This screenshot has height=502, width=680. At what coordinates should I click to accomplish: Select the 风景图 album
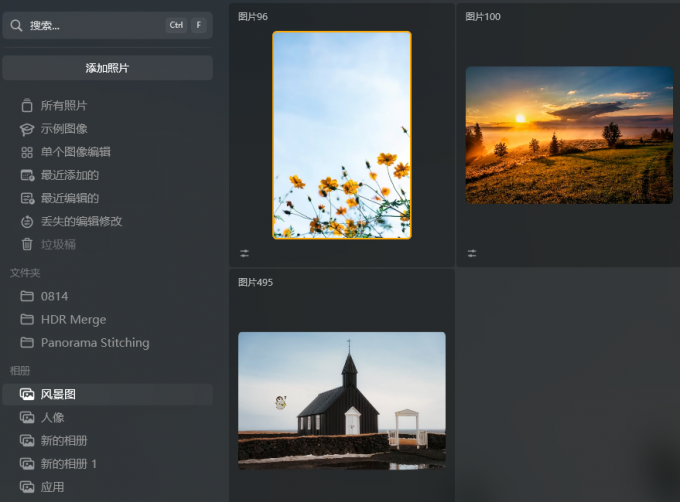coord(108,394)
